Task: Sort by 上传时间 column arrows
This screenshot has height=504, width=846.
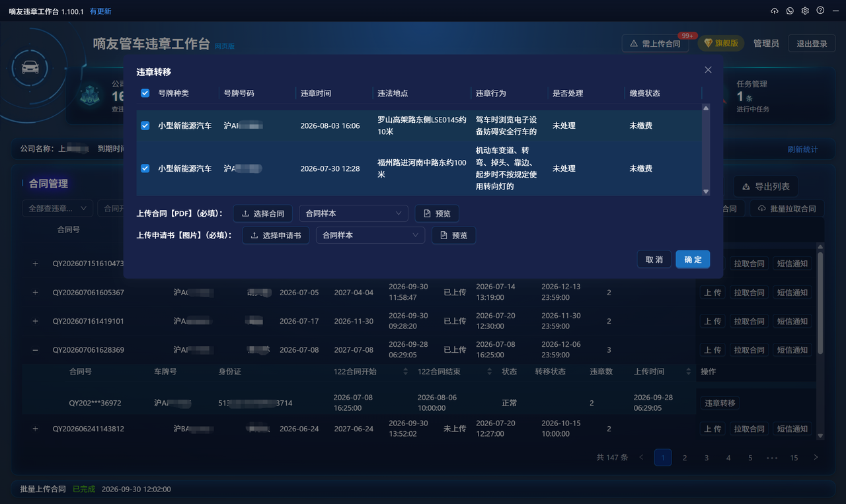Action: click(689, 372)
